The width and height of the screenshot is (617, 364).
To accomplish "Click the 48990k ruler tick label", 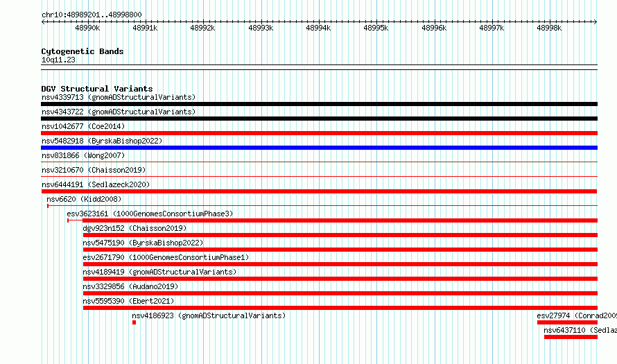I will [x=87, y=28].
